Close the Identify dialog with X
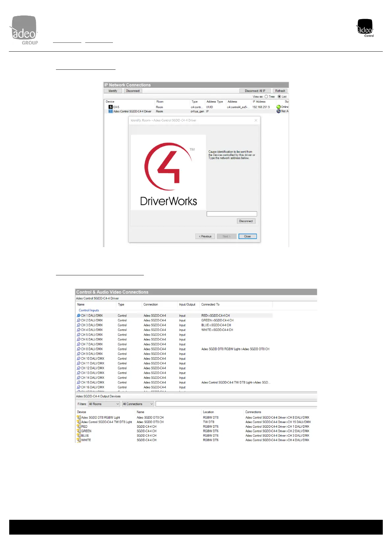392x554 pixels. (256, 120)
